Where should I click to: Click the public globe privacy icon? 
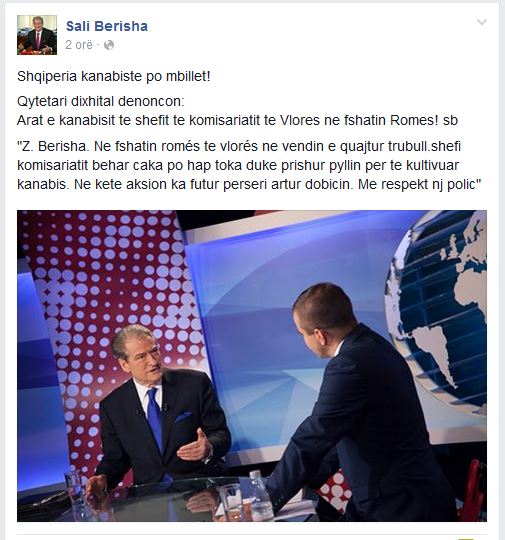point(109,45)
